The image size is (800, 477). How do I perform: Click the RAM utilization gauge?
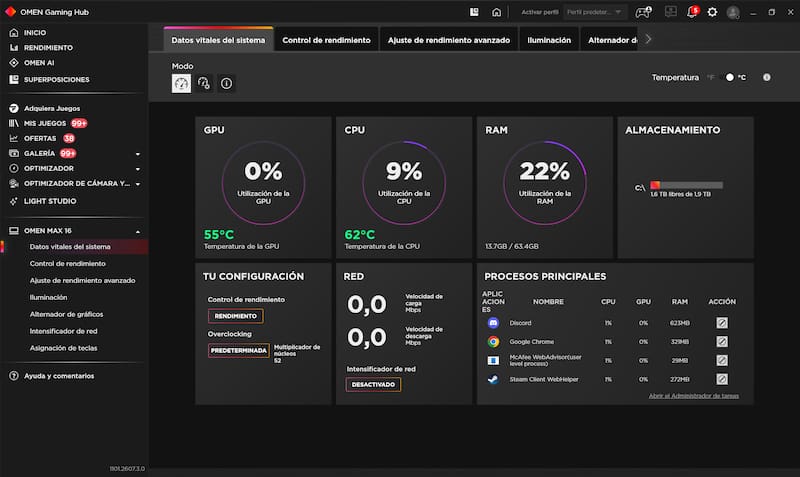click(x=545, y=183)
